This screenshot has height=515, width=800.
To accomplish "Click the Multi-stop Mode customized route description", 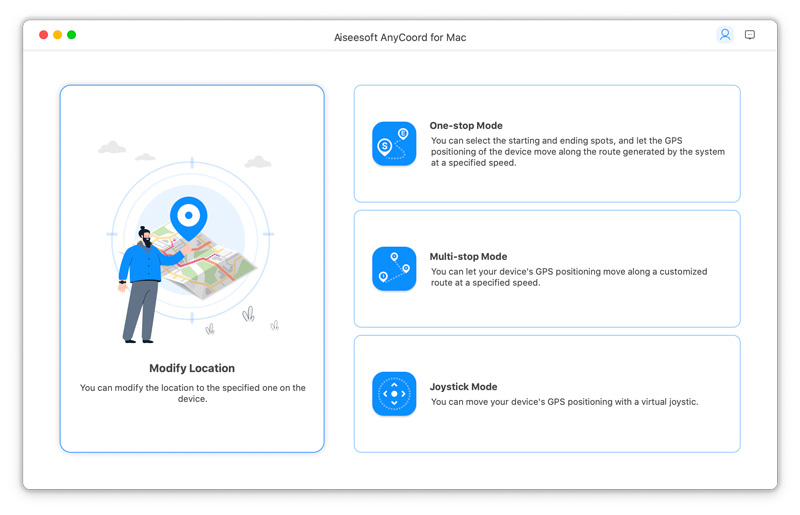I will (568, 277).
